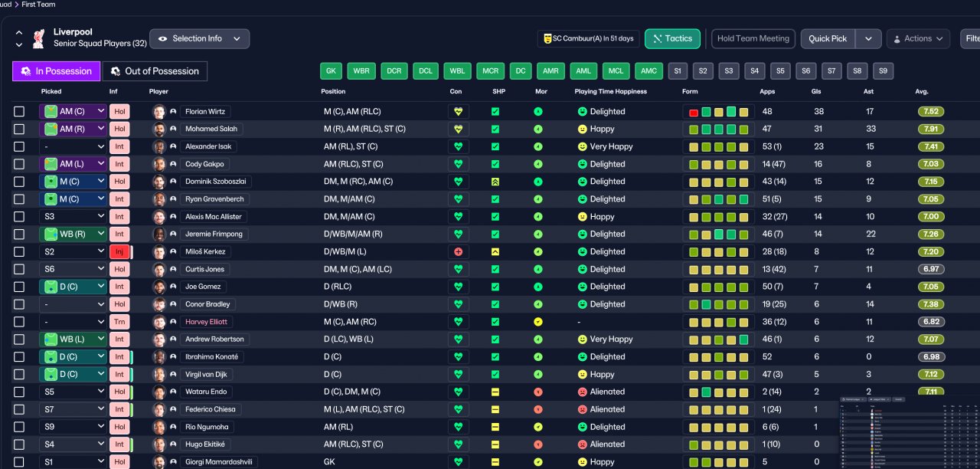Click Dominik Szoboszlai's match sharpness arrow icon
This screenshot has height=469, width=980.
pyautogui.click(x=495, y=182)
